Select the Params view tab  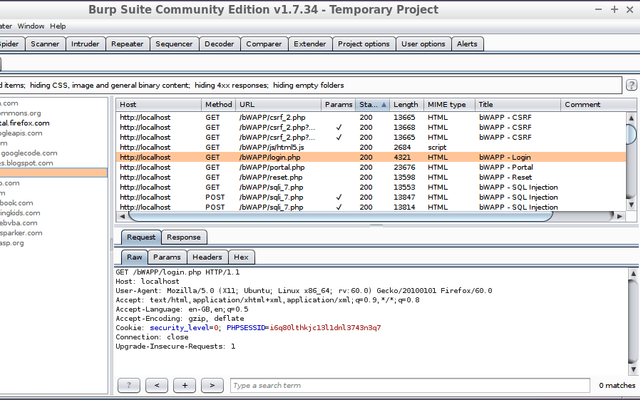[167, 257]
